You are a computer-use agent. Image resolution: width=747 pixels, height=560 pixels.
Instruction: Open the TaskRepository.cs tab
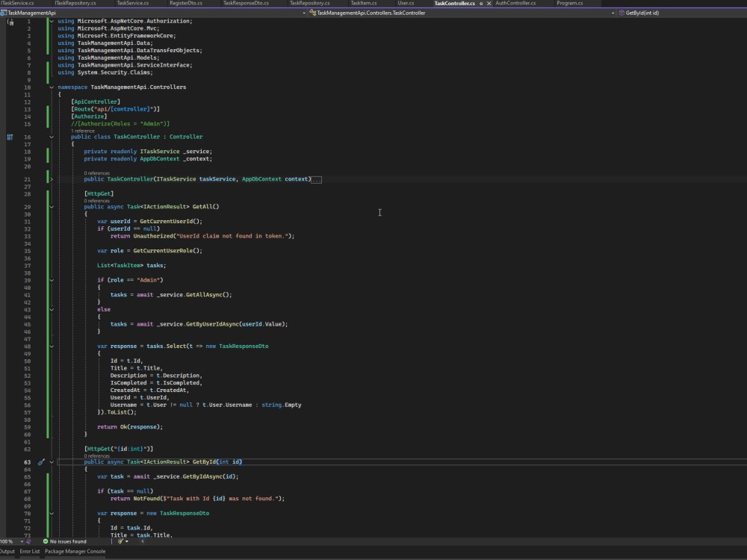[310, 3]
